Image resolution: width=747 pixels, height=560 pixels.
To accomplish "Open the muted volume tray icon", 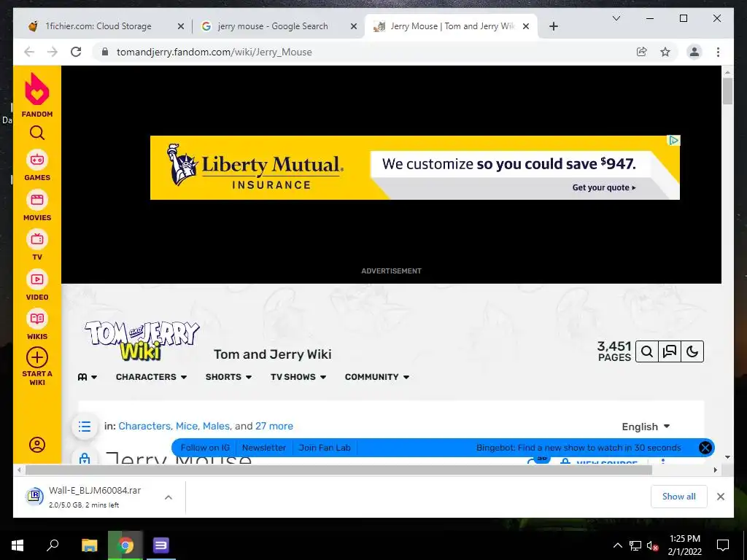I will pos(652,545).
